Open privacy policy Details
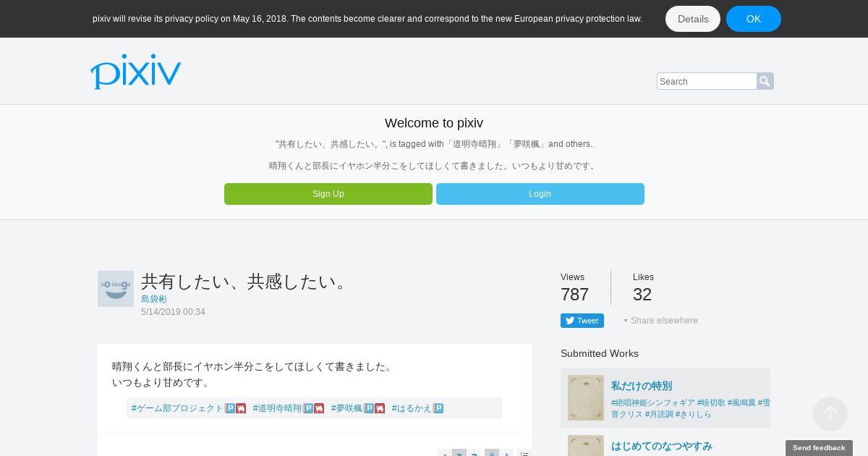868x456 pixels. pos(693,19)
